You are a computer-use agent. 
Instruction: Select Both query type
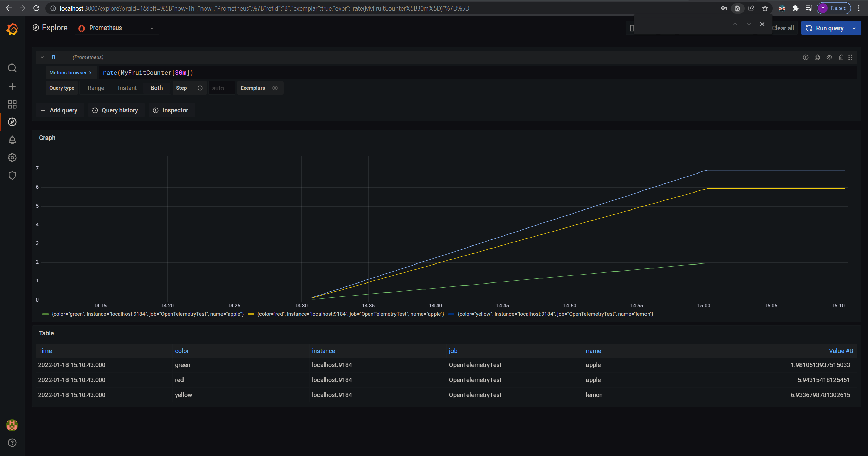157,88
